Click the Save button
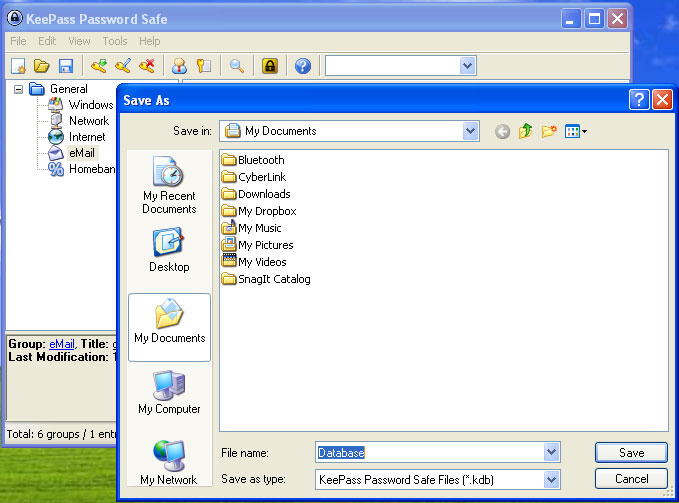This screenshot has width=679, height=503. [x=631, y=453]
